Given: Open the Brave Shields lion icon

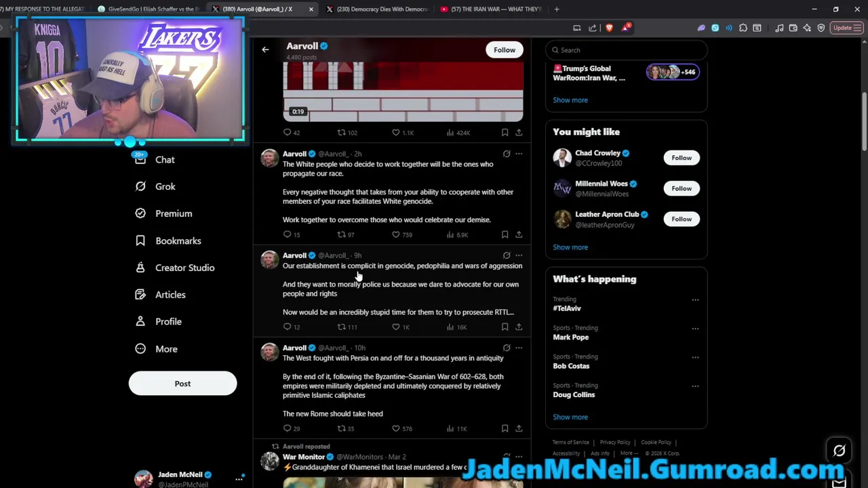Looking at the screenshot, I should 609,28.
